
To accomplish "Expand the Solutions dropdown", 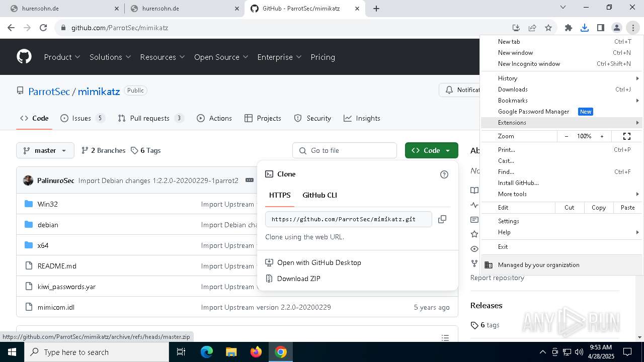I will 110,57.
